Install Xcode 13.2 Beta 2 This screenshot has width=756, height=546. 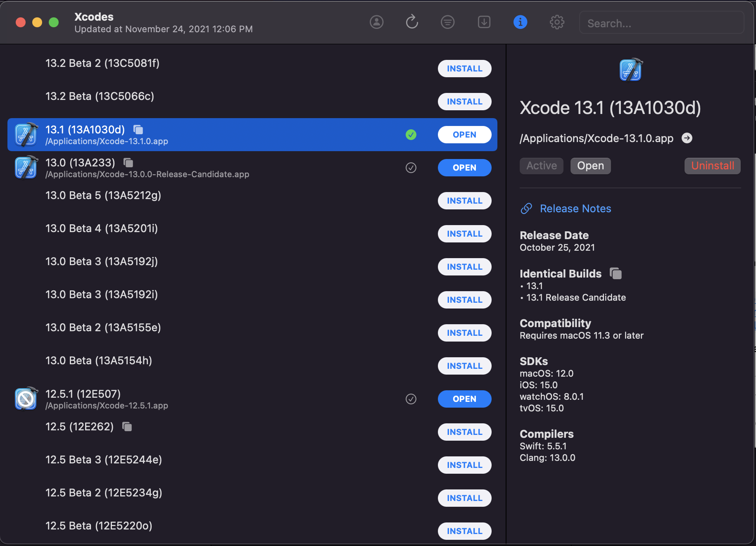coord(464,69)
